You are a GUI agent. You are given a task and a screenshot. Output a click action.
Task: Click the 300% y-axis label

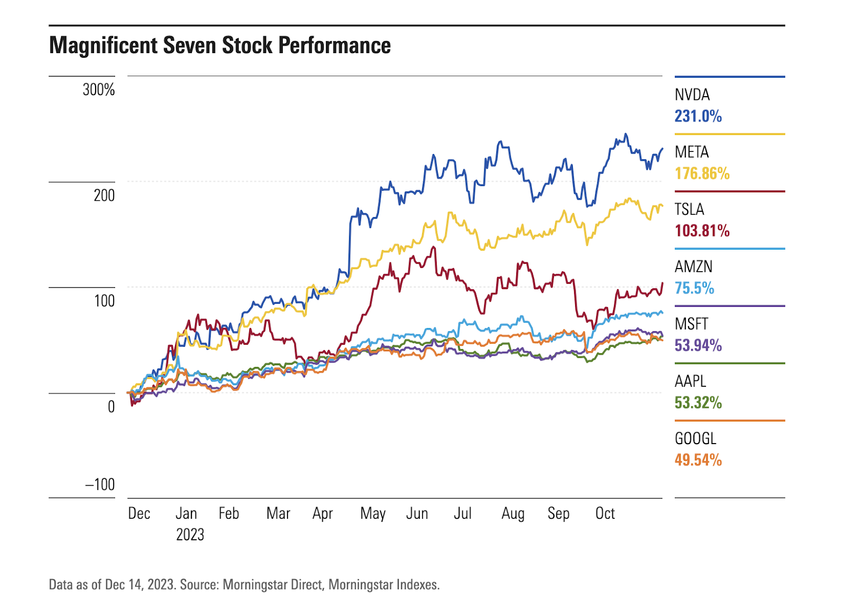99,90
